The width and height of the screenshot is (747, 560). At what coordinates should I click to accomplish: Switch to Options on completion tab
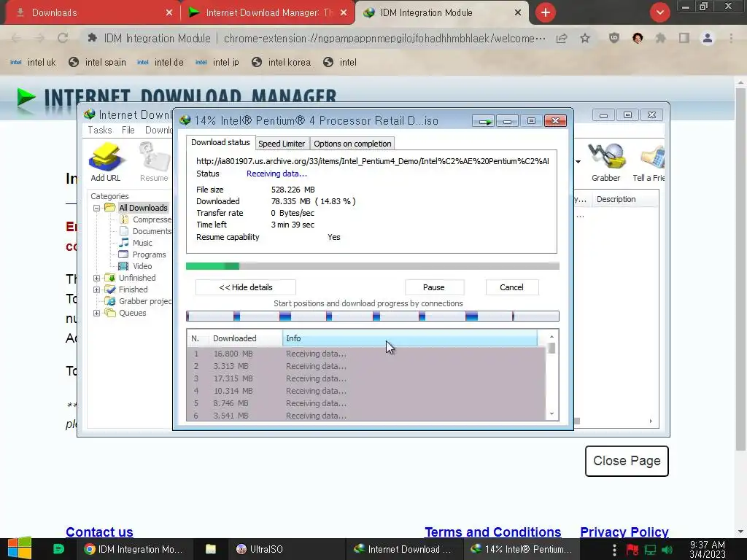pyautogui.click(x=352, y=144)
